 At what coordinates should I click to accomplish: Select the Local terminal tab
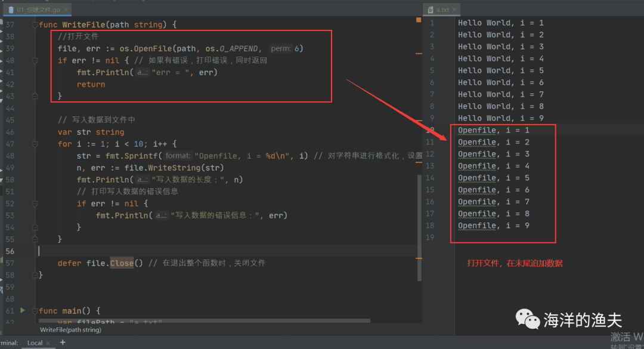click(35, 343)
